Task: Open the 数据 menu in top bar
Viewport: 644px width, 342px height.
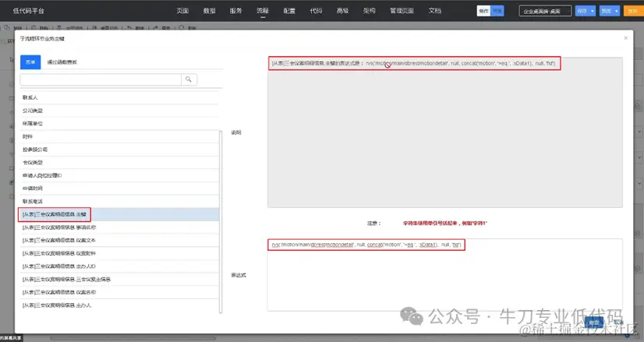Action: [x=210, y=11]
